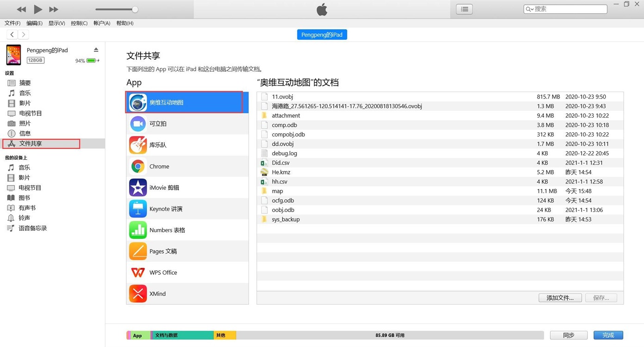Select XMind in the App list

tap(157, 294)
